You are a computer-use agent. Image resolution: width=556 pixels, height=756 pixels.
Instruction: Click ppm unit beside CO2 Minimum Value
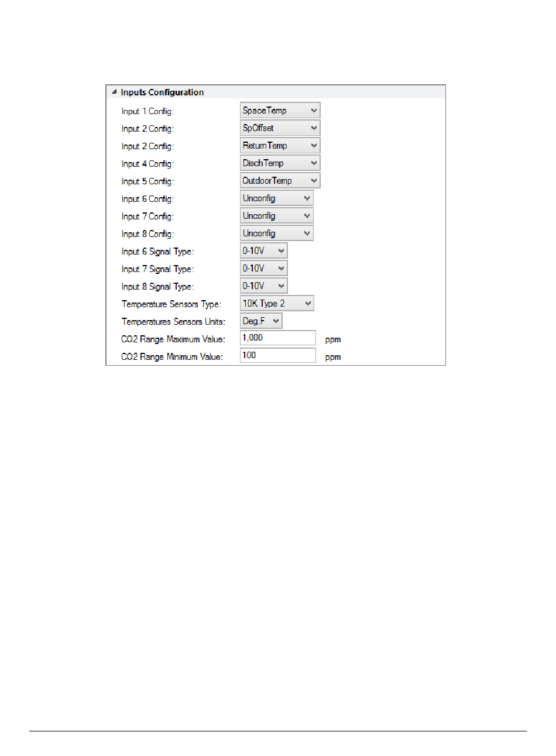[x=333, y=358]
